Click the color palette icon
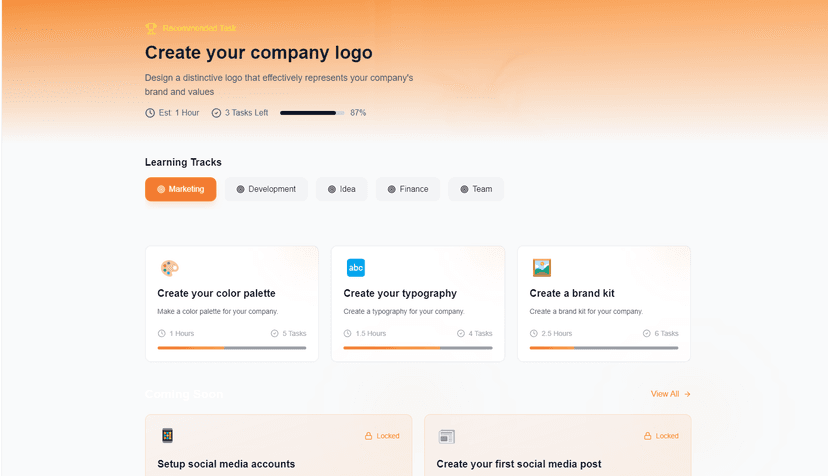The image size is (828, 476). [x=170, y=268]
